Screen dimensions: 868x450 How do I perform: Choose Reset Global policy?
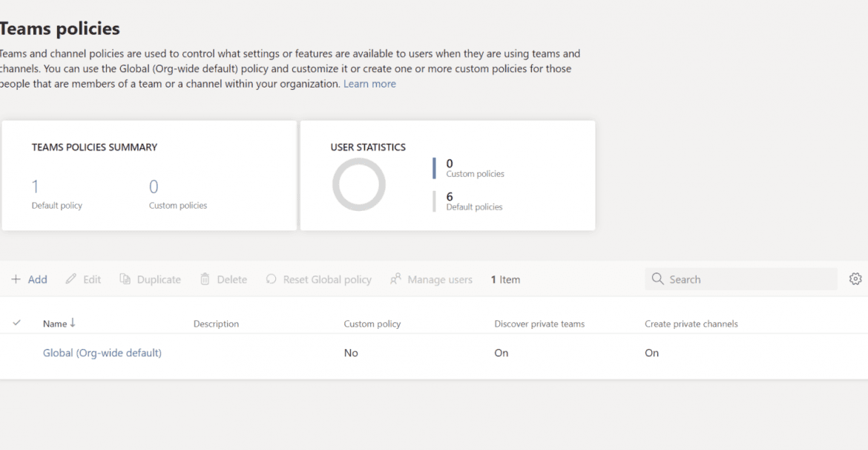tap(318, 279)
